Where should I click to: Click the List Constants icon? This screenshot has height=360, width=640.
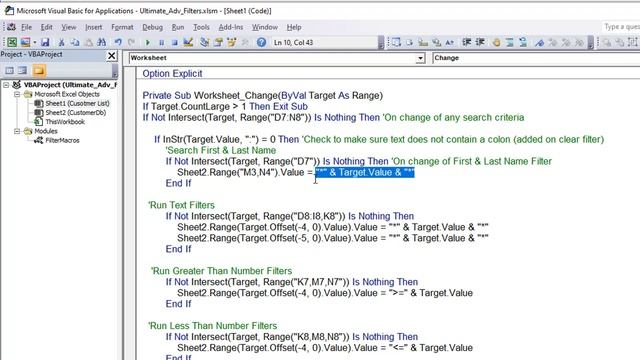[409, 42]
